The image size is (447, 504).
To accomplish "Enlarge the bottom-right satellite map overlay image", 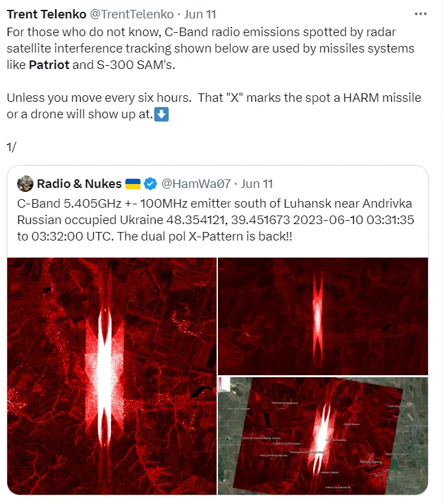I will point(323,436).
